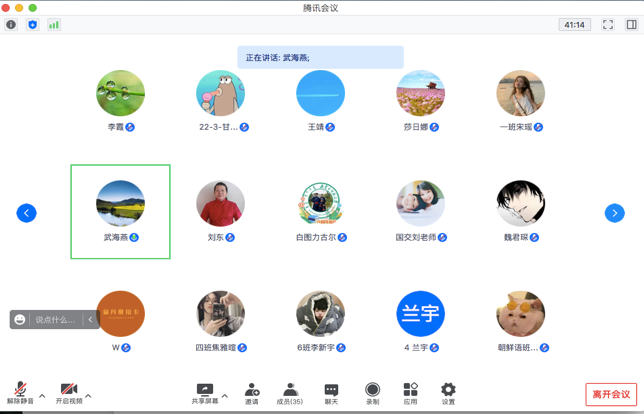Expand share screen options arrow

point(225,396)
